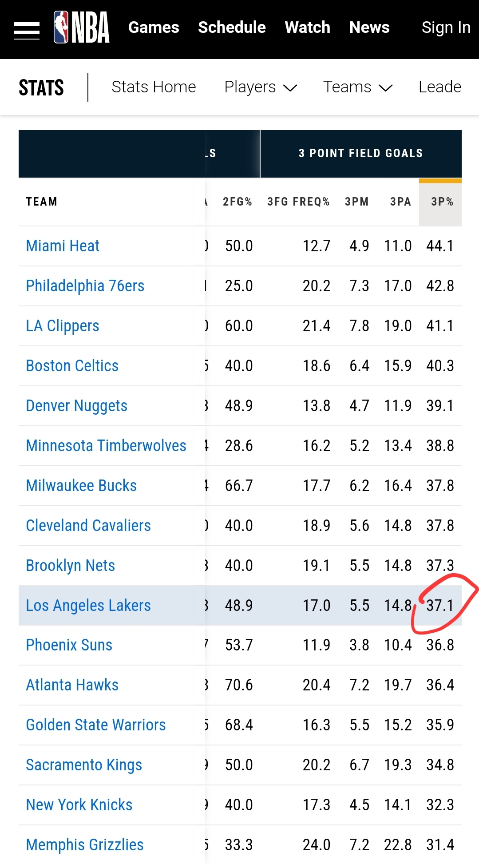Go to the Watch section
479x868 pixels.
(x=308, y=28)
